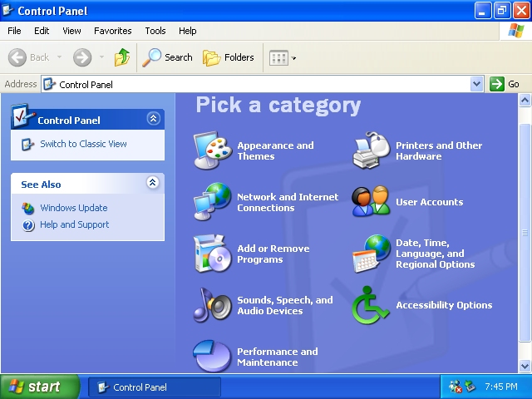Click the Accessibility Options text link

(x=444, y=305)
